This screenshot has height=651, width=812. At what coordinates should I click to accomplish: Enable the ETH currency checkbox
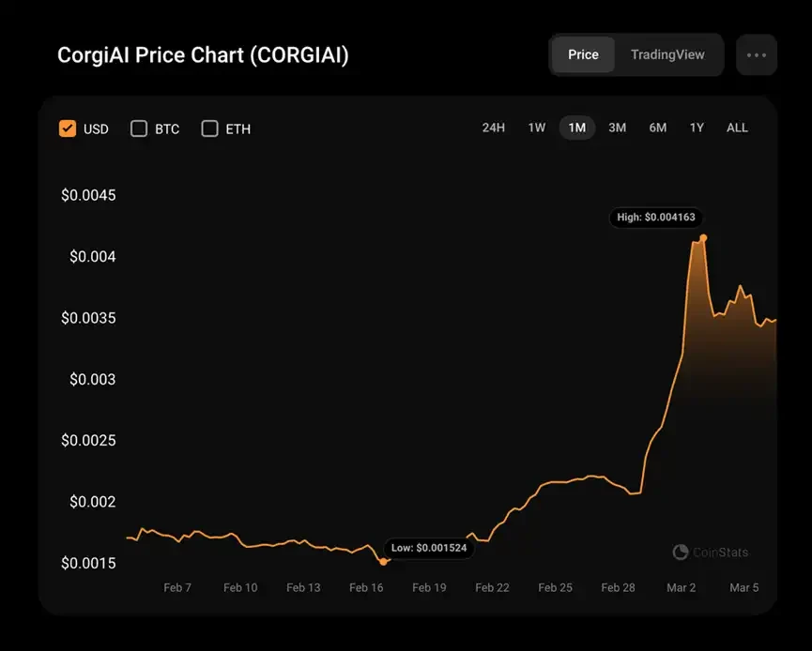coord(210,129)
